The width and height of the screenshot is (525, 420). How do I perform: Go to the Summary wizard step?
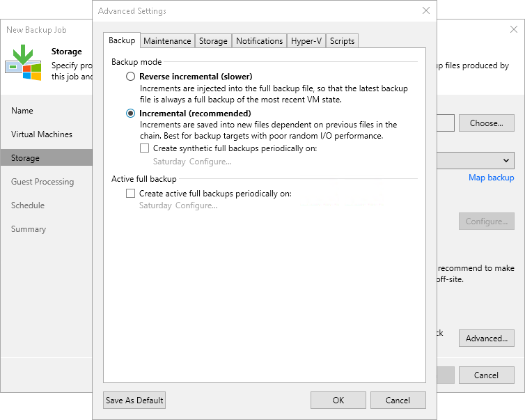click(x=29, y=228)
